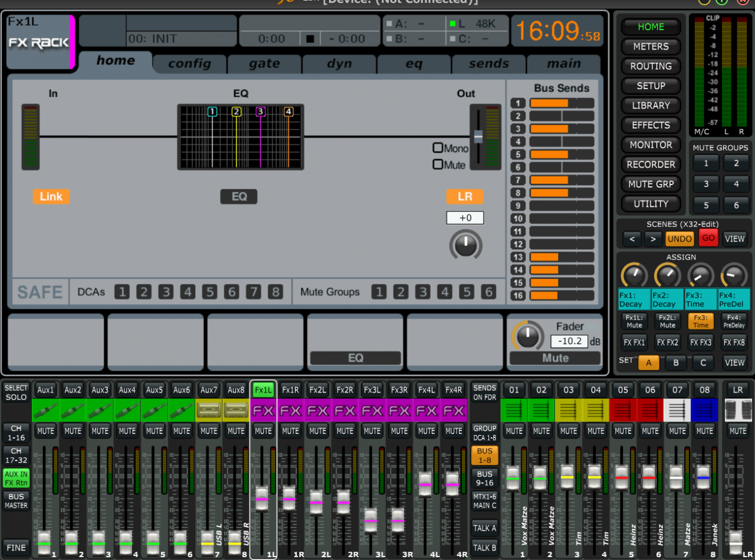
Task: Adjust the Out level fader
Action: coord(478,136)
